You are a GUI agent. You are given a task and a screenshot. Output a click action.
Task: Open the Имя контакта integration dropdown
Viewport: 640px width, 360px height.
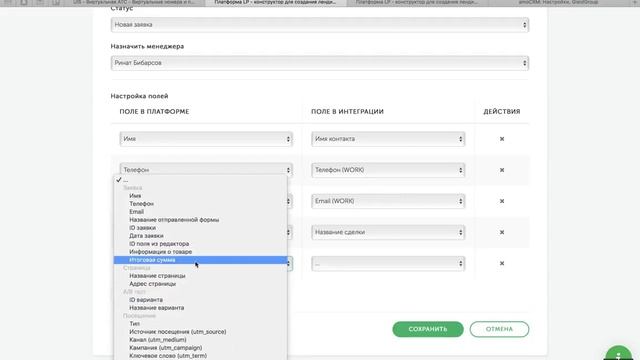click(x=388, y=139)
